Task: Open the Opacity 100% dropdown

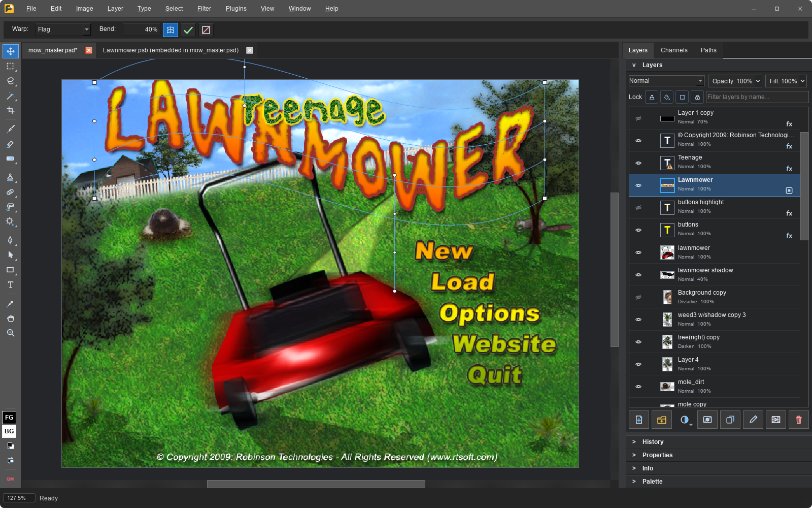Action: coord(736,81)
